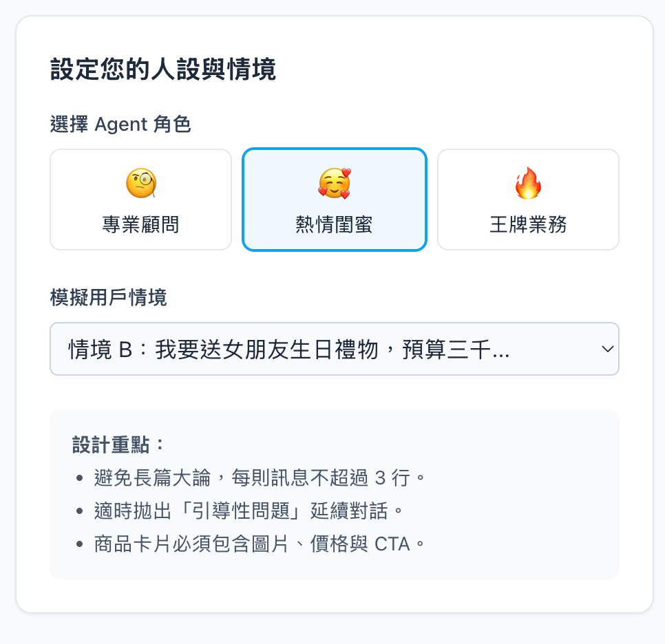Image resolution: width=665 pixels, height=644 pixels.
Task: Click the 熱情閨蜜 heart-face emoji icon
Action: [x=334, y=183]
